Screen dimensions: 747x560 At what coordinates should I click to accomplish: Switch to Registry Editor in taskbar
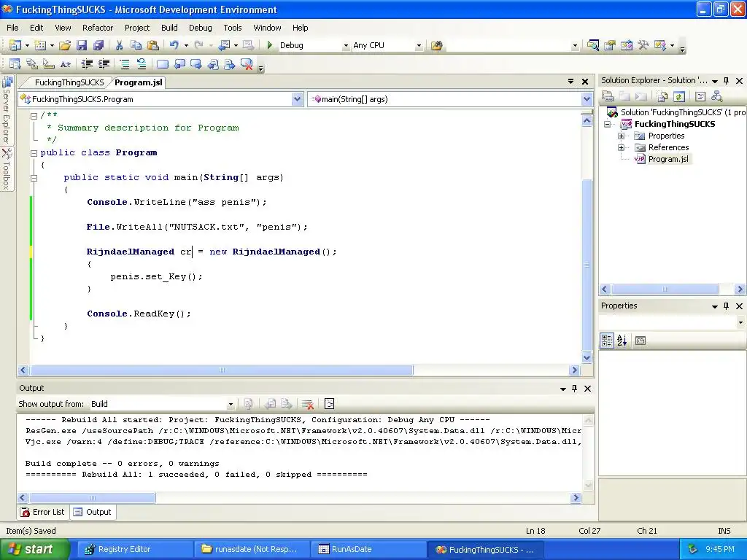(135, 549)
